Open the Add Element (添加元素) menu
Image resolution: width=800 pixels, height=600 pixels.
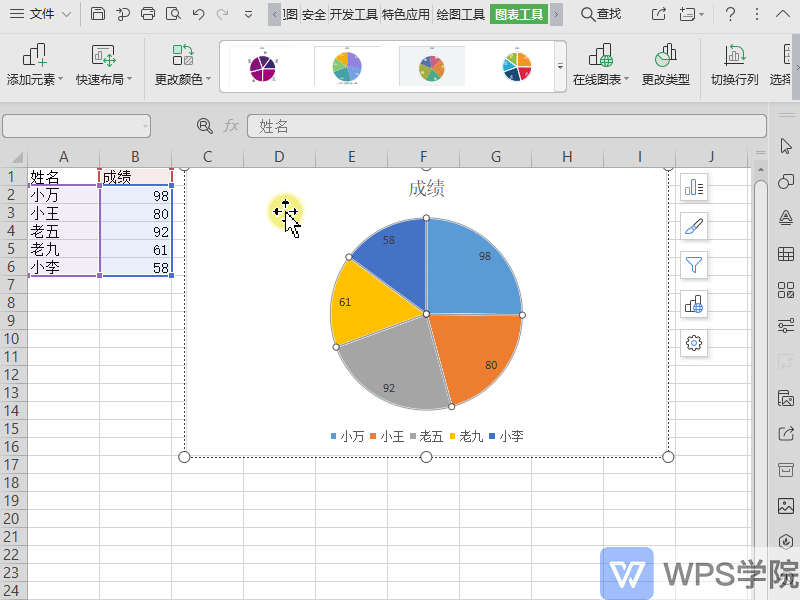click(x=35, y=65)
